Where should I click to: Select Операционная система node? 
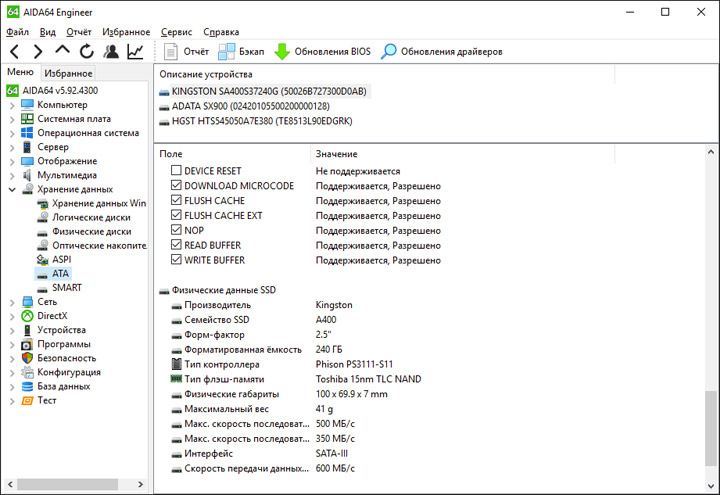point(88,133)
